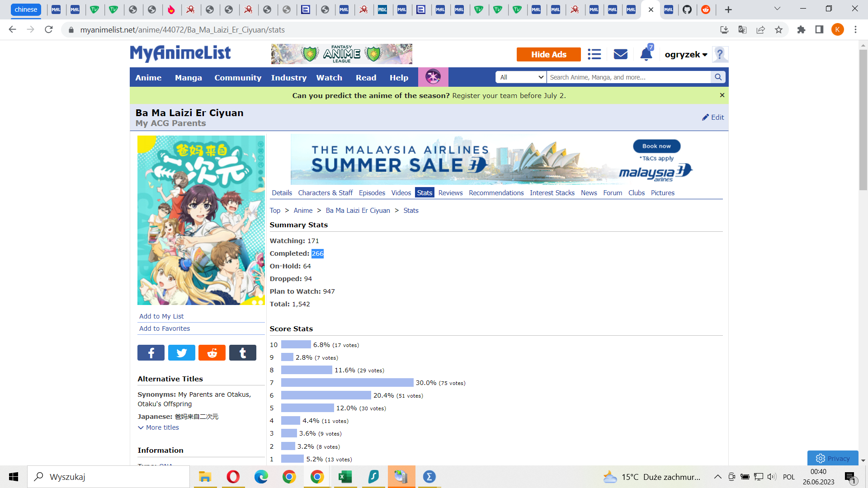868x488 pixels.
Task: Dismiss the season prediction banner
Action: pos(722,95)
